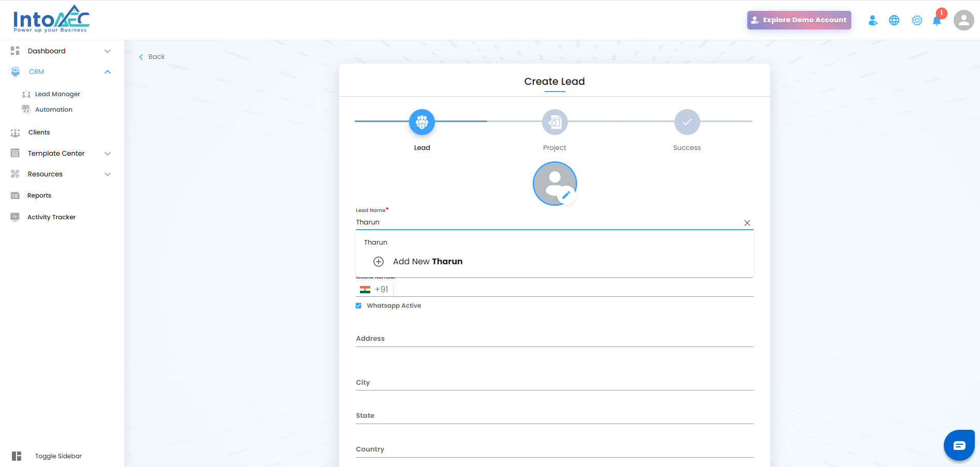Open Lead Manager in sidebar

point(57,94)
